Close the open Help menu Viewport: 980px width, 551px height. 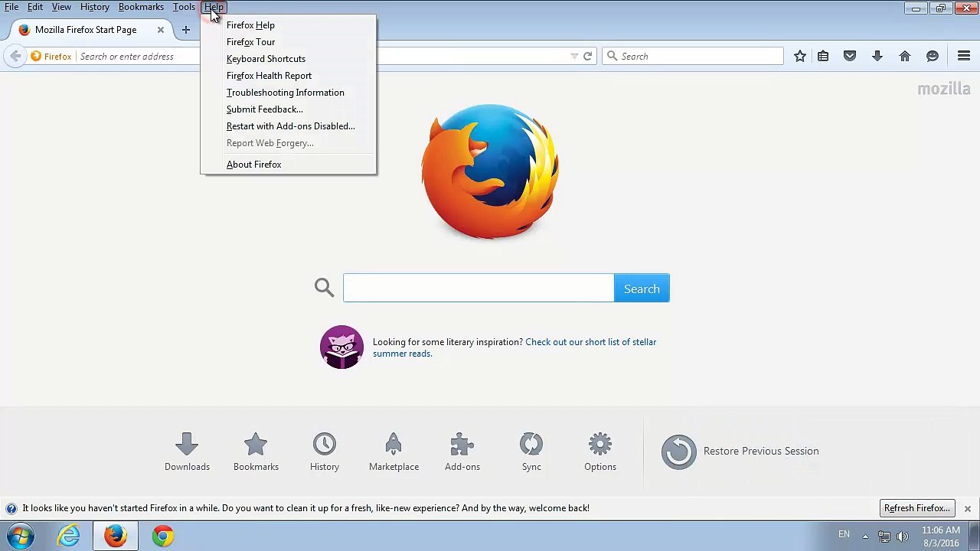[214, 7]
